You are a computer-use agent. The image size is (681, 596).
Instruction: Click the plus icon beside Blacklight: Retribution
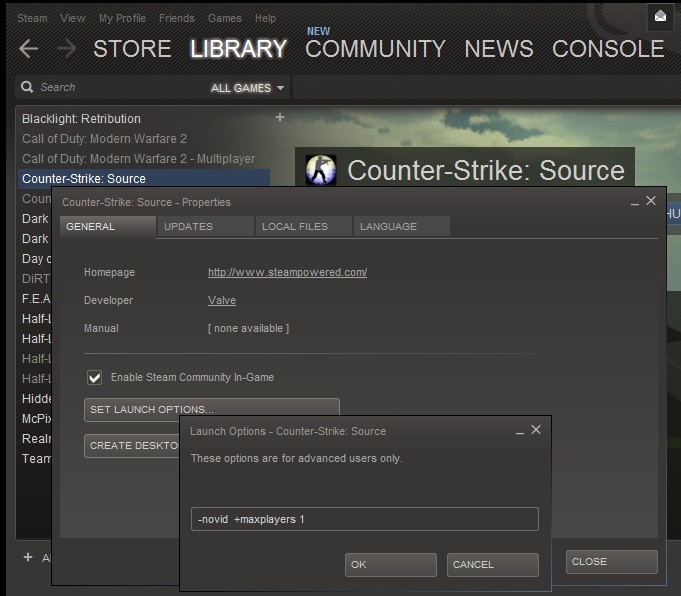point(280,118)
